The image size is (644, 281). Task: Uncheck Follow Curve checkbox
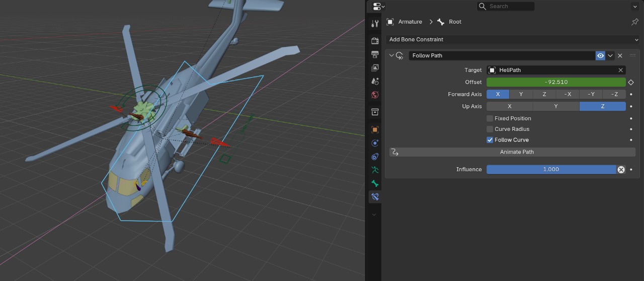tap(490, 140)
